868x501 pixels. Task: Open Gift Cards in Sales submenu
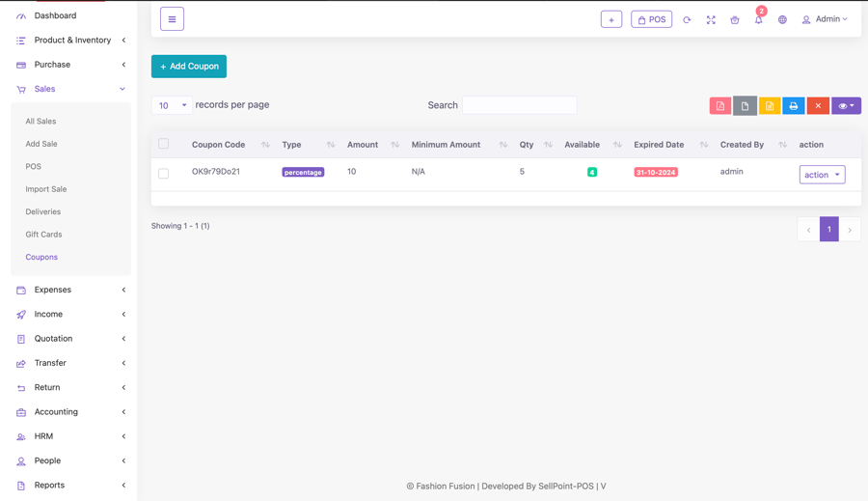43,235
